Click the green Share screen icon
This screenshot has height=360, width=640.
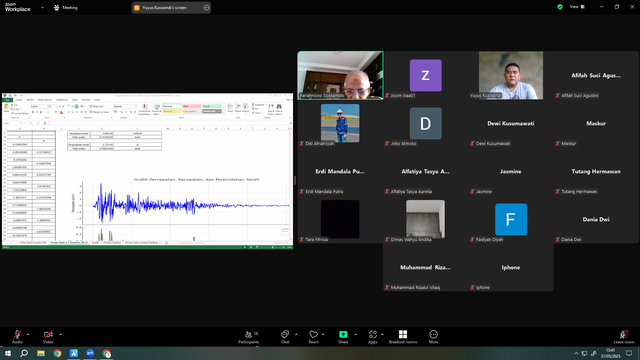click(343, 335)
